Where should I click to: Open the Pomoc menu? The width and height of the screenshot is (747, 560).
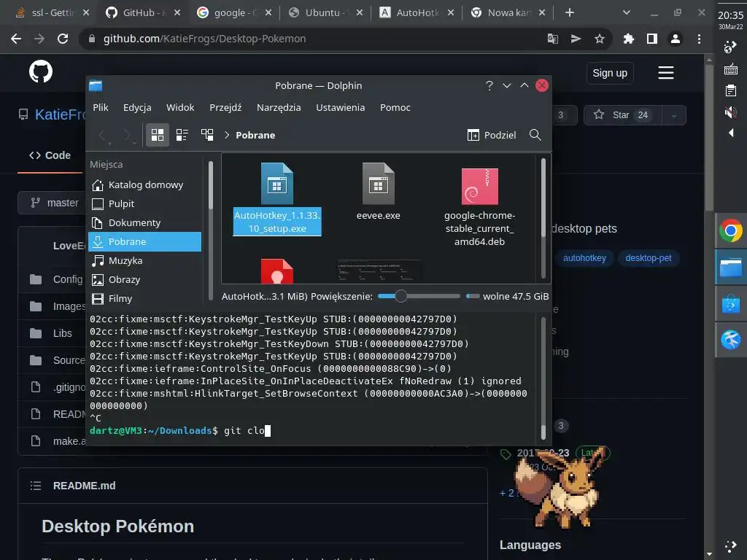coord(395,108)
